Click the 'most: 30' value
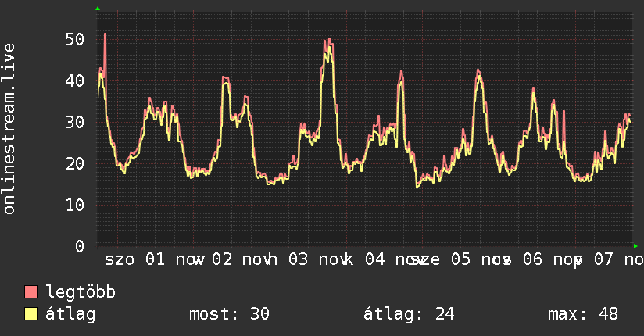The height and width of the screenshot is (336, 644). pyautogui.click(x=229, y=314)
